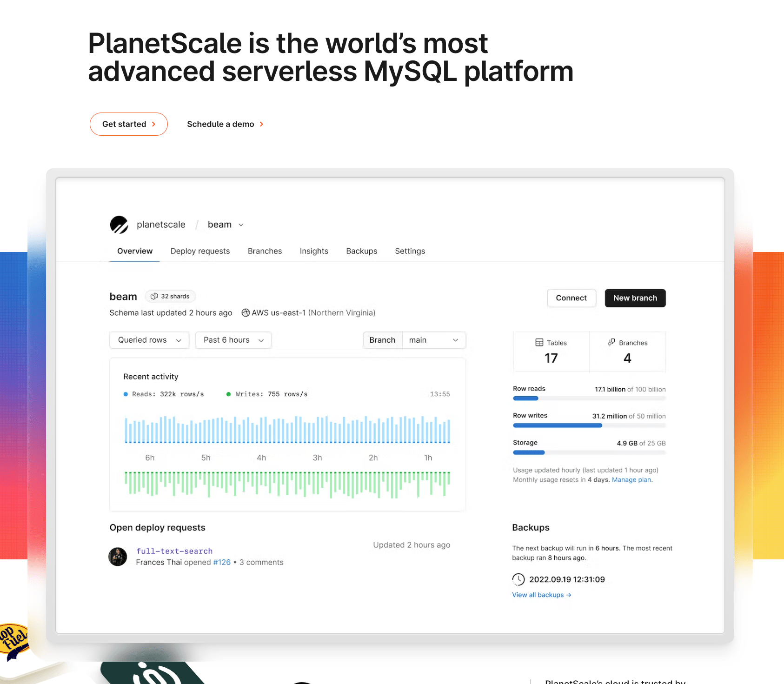Click the chevron icon beside Schedule a demo
Viewport: 784px width, 684px height.
coord(261,124)
